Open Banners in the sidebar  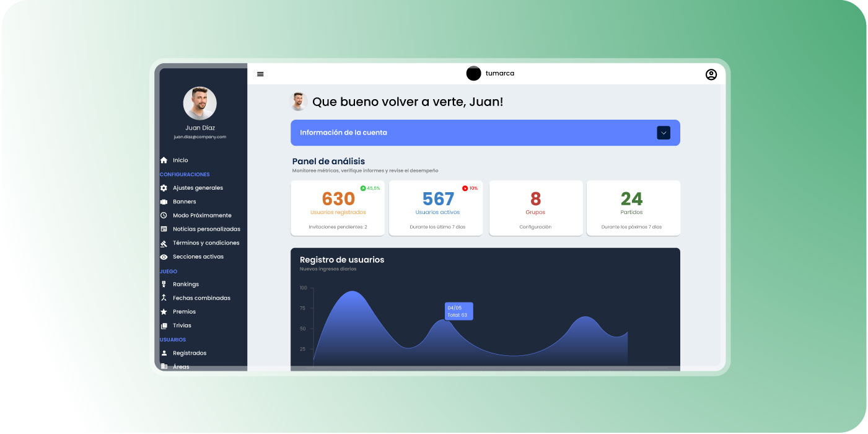coord(184,202)
